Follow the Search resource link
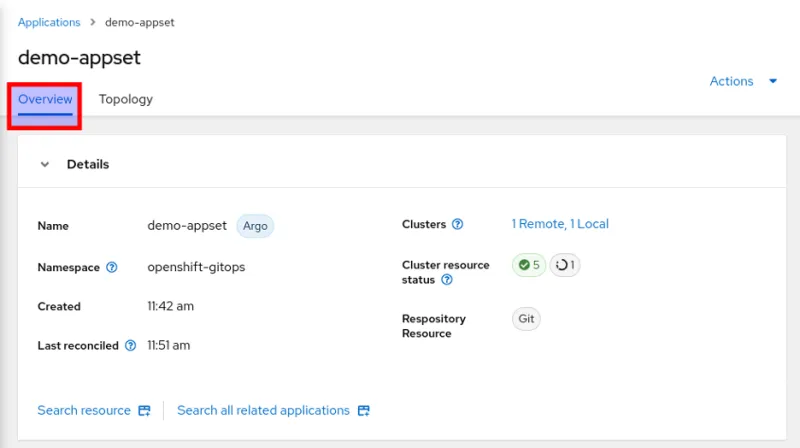The height and width of the screenshot is (448, 800). pyautogui.click(x=84, y=410)
